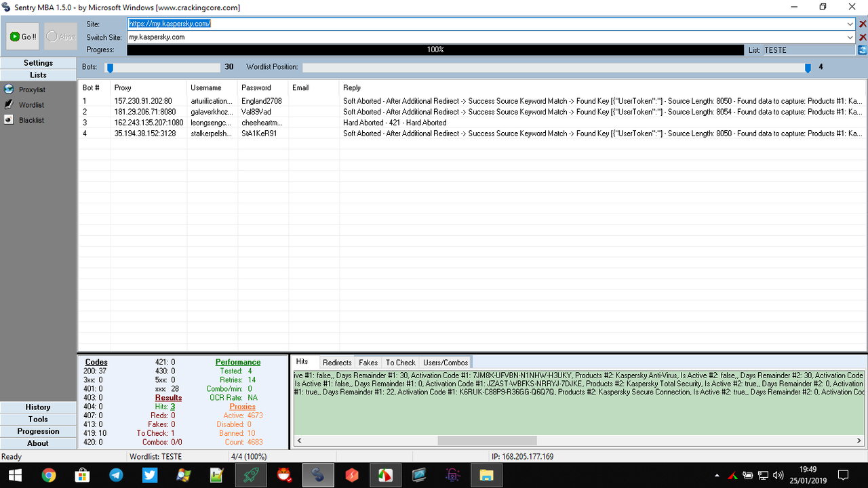868x488 pixels.
Task: Open File Explorer from the taskbar
Action: (486, 475)
